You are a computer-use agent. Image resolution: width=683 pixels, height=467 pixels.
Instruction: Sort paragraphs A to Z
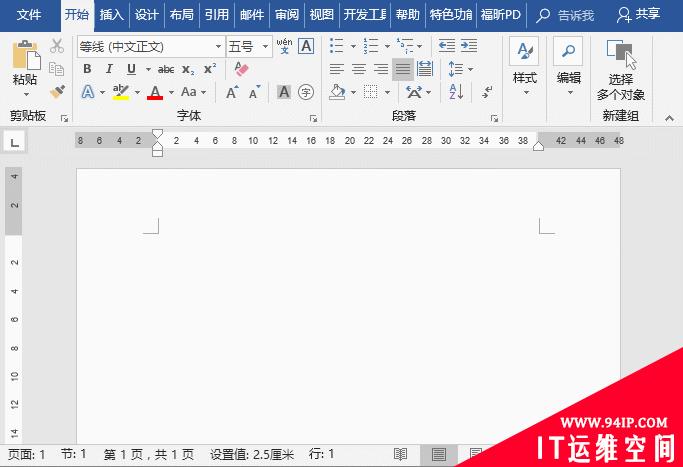[456, 92]
